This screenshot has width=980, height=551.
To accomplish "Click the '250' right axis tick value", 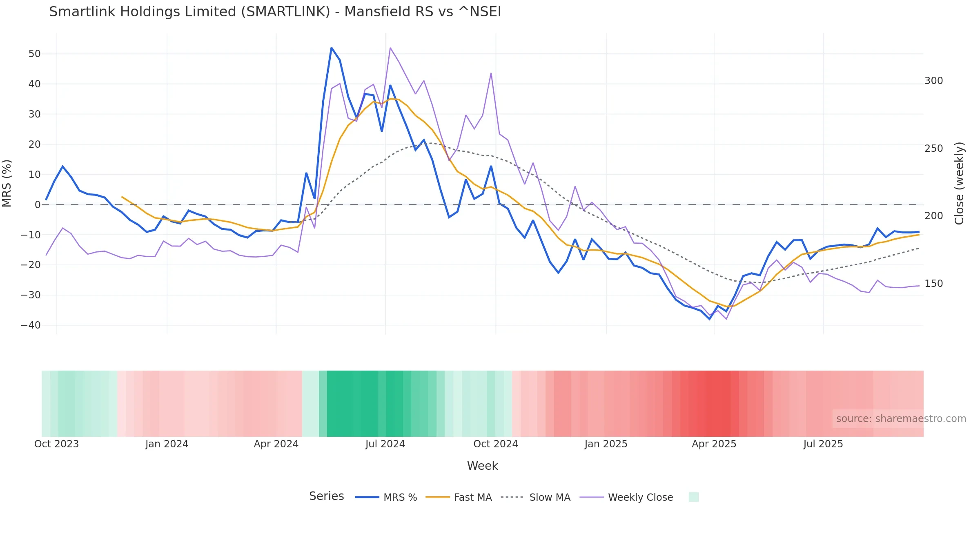I will (933, 149).
